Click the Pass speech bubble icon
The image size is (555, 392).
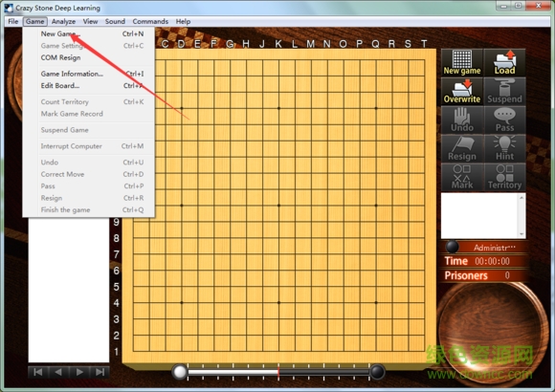504,120
